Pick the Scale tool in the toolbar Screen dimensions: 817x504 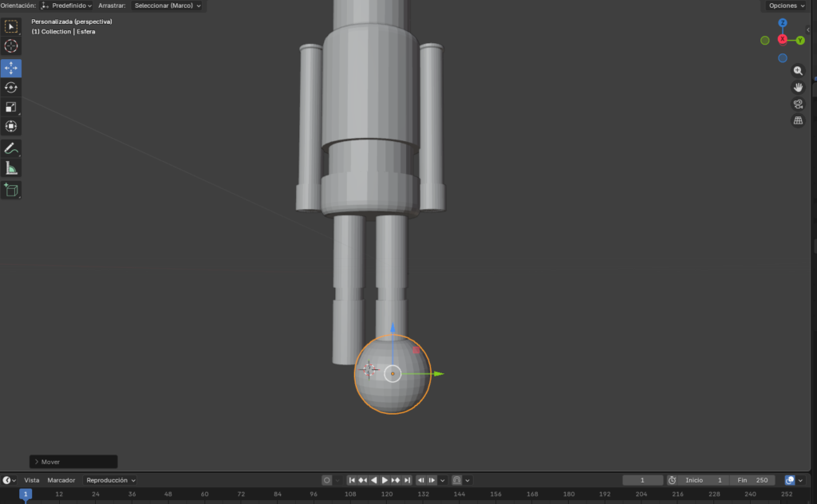[x=11, y=107]
